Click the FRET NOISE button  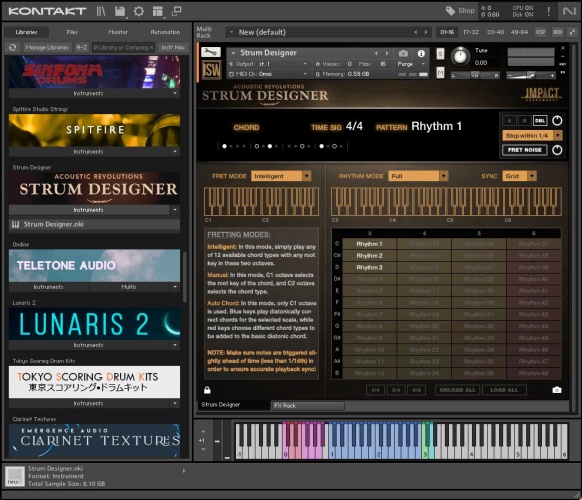(525, 150)
